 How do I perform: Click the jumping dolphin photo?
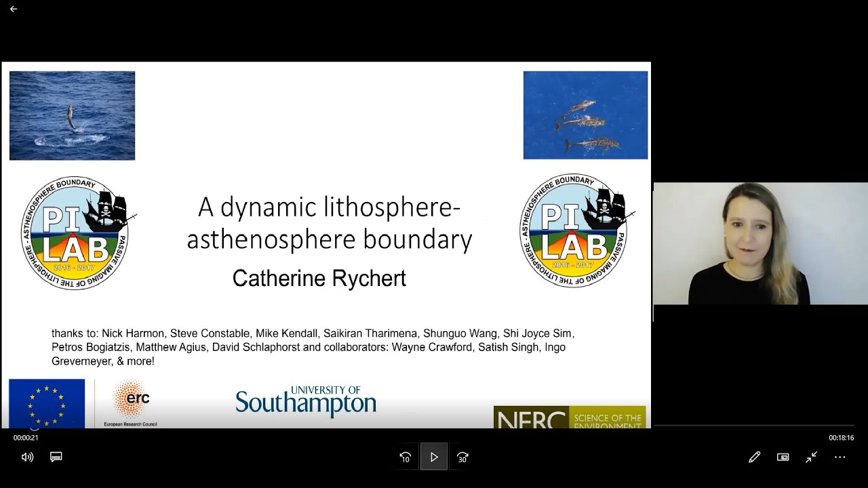click(x=72, y=115)
